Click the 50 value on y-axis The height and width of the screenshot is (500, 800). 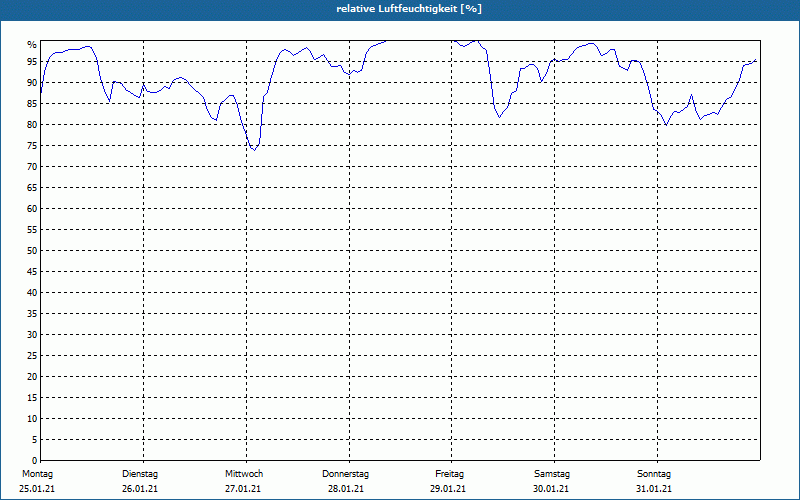(32, 251)
